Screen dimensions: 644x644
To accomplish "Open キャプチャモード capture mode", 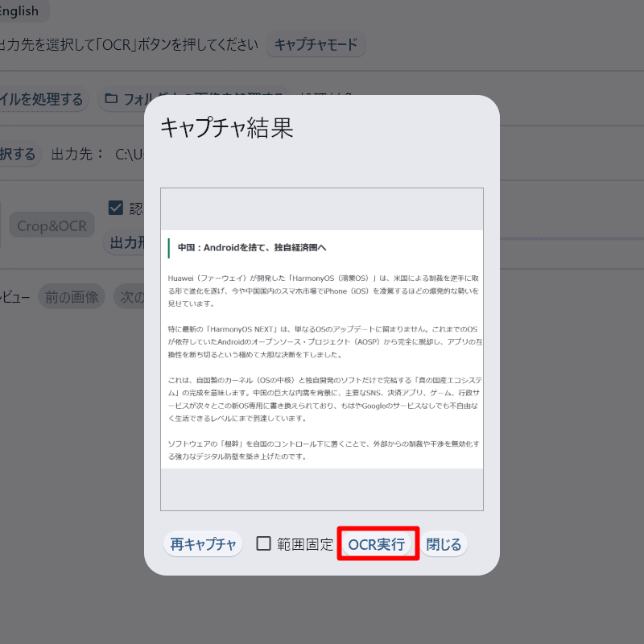I will (x=316, y=44).
